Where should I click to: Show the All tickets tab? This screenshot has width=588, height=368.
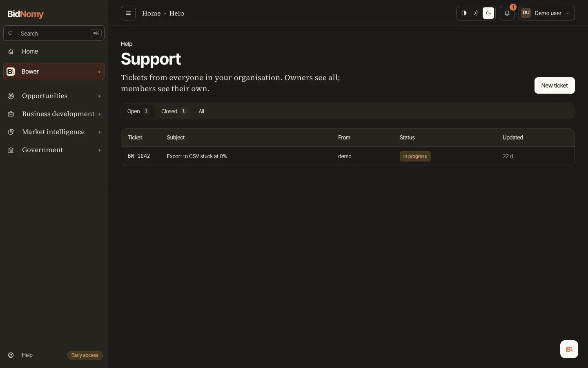tap(201, 111)
